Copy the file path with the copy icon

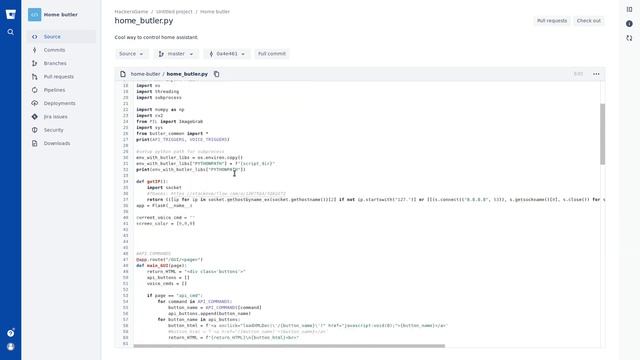(216, 74)
